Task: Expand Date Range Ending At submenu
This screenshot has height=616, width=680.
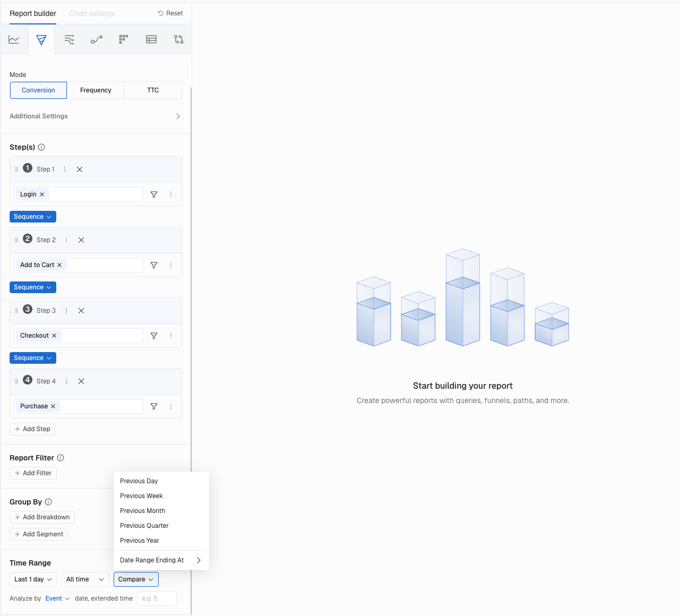Action: click(161, 560)
